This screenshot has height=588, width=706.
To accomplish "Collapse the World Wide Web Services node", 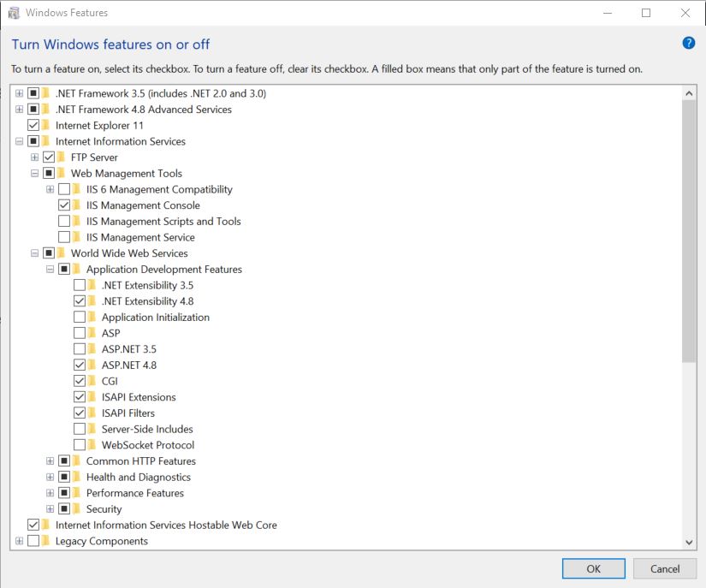I will pyautogui.click(x=35, y=253).
